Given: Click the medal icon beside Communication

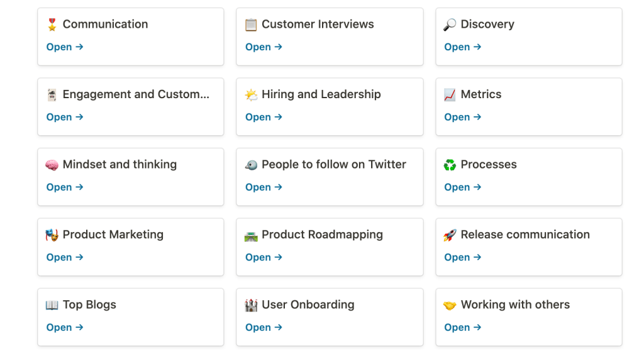Looking at the screenshot, I should (x=52, y=25).
